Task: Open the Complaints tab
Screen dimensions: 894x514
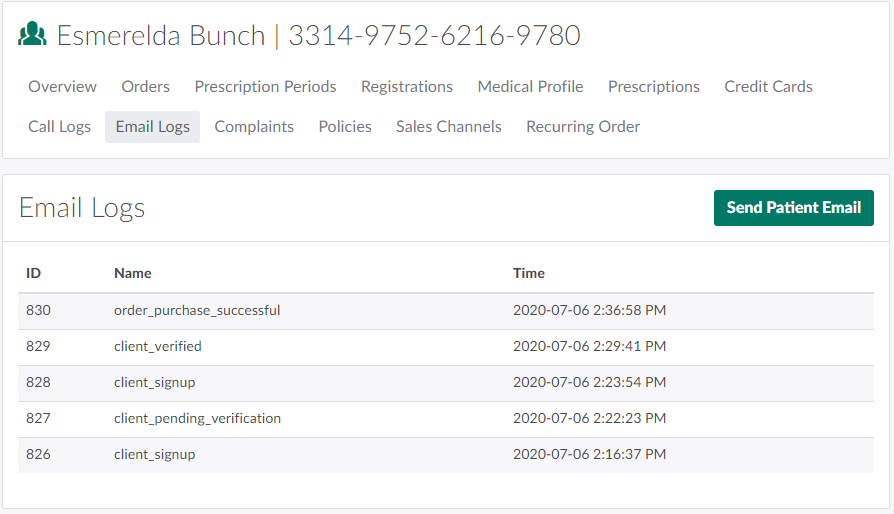Action: click(x=254, y=127)
